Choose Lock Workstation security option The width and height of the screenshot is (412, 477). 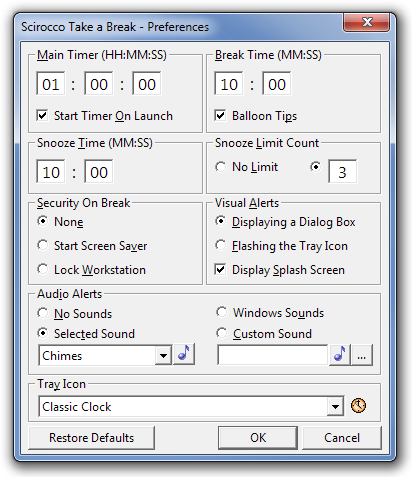(x=43, y=269)
